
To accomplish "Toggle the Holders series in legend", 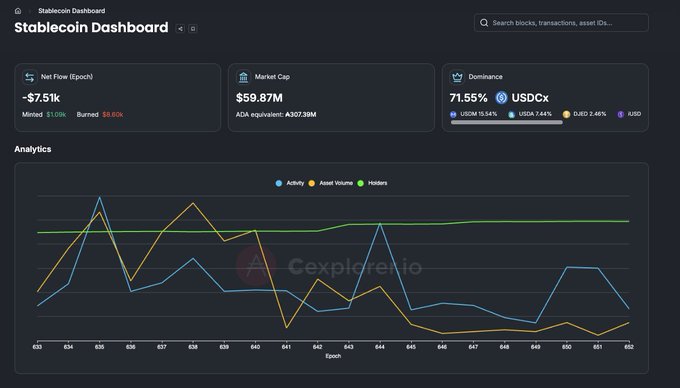I will click(x=372, y=183).
